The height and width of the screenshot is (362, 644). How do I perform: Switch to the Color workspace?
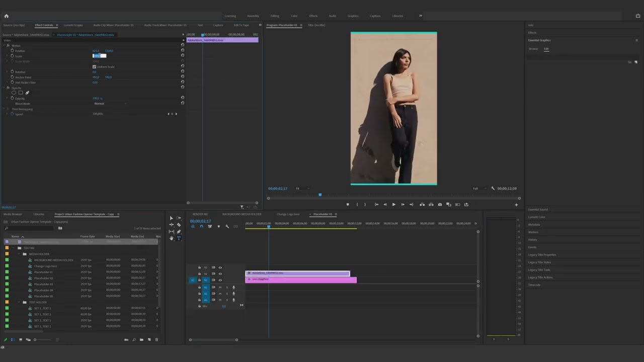click(x=294, y=16)
